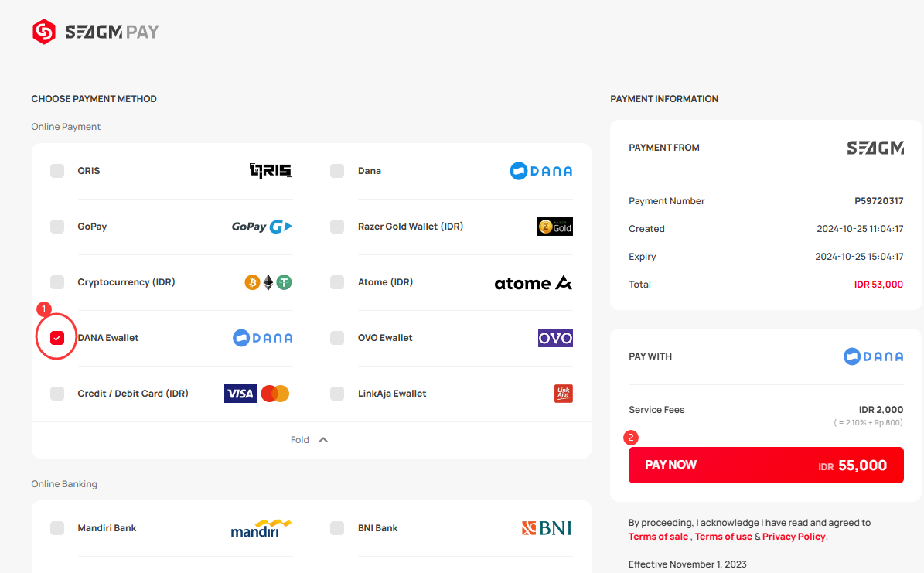Select the Atome (IDR) checkbox
This screenshot has height=573, width=924.
pos(337,282)
